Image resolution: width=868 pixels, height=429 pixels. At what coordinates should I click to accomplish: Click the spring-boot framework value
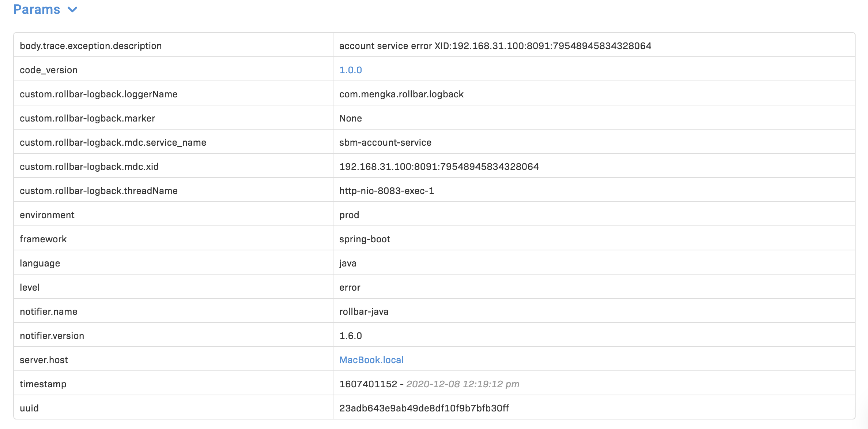(365, 239)
